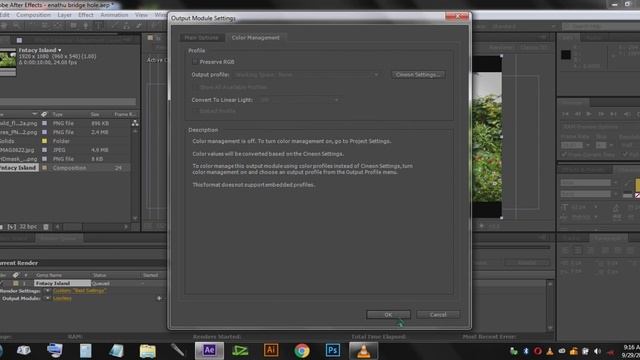Screen dimensions: 640x360
Task: Step forward one frame in Preview panel
Action: tap(601, 114)
